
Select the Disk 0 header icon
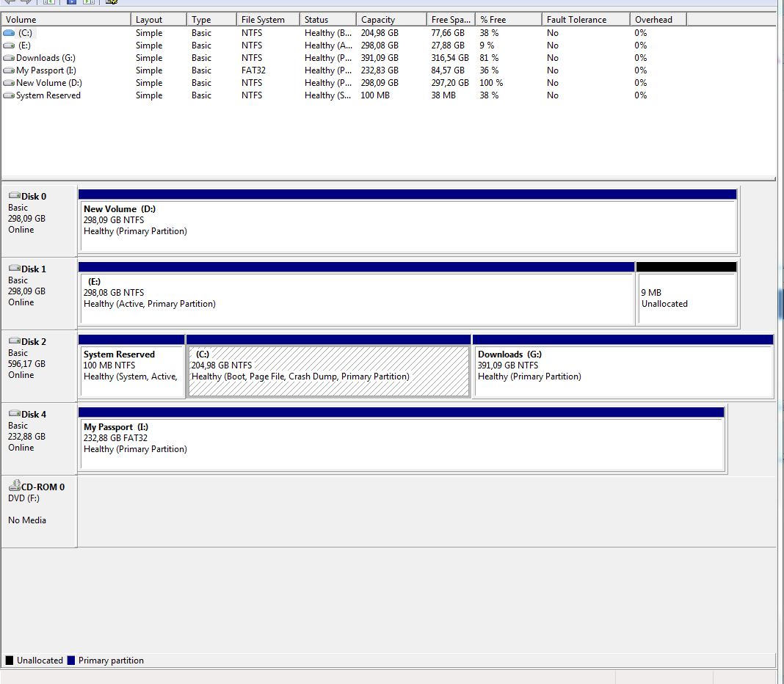[x=14, y=196]
